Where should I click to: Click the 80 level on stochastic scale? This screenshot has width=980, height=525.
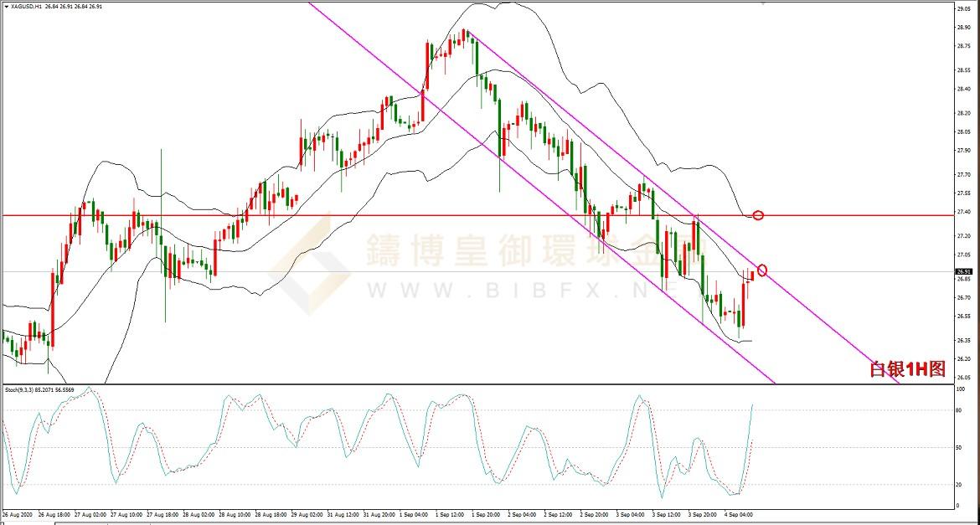click(x=959, y=410)
